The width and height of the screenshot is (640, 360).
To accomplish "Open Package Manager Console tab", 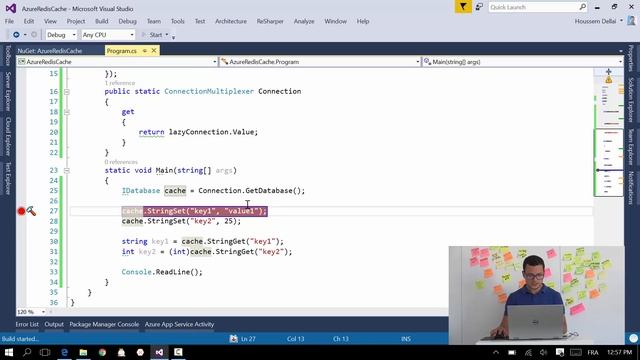I will [x=104, y=324].
